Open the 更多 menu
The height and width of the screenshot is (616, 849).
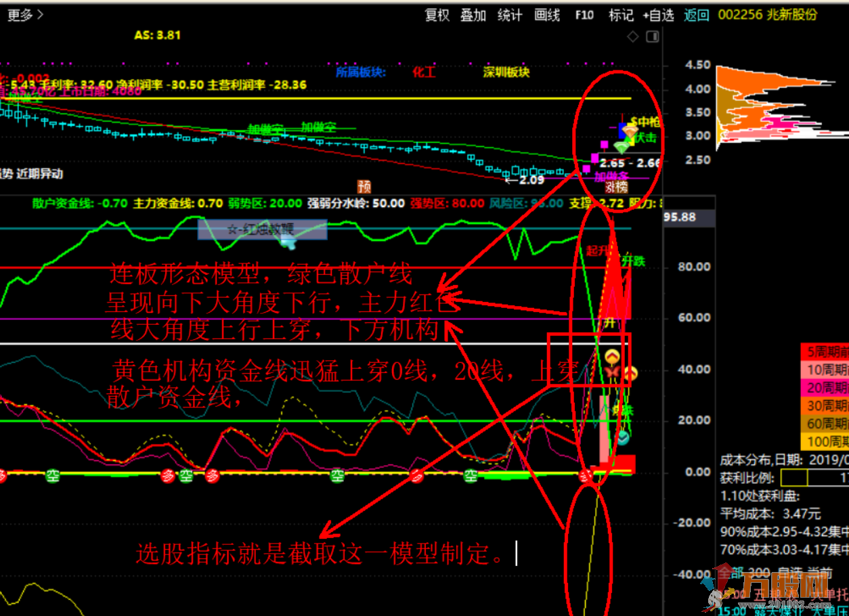tap(26, 15)
